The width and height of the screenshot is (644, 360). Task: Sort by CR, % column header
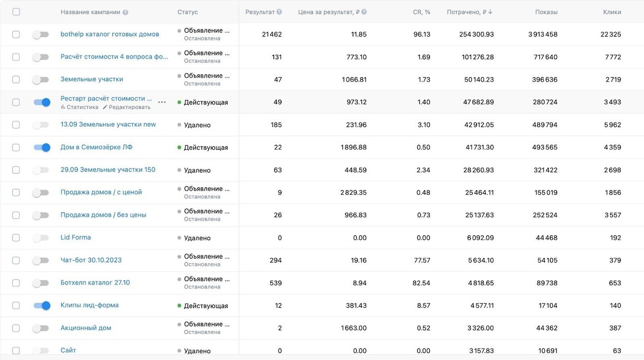[x=421, y=12]
